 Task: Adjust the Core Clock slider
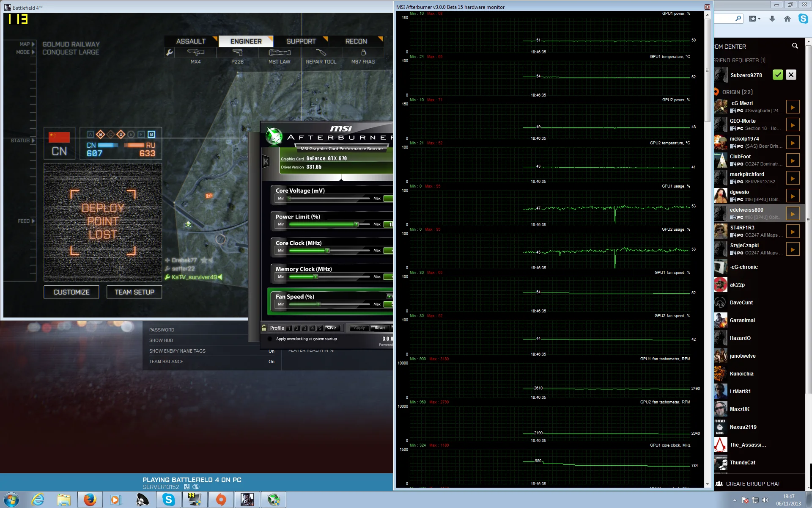click(x=330, y=250)
